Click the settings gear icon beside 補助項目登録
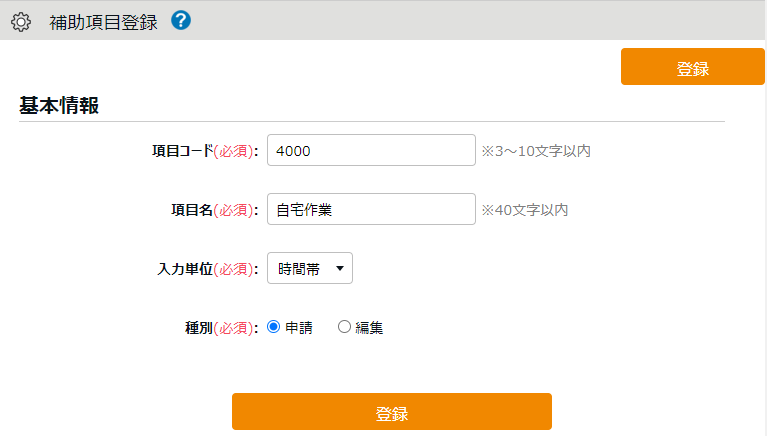This screenshot has height=436, width=767. pyautogui.click(x=21, y=22)
